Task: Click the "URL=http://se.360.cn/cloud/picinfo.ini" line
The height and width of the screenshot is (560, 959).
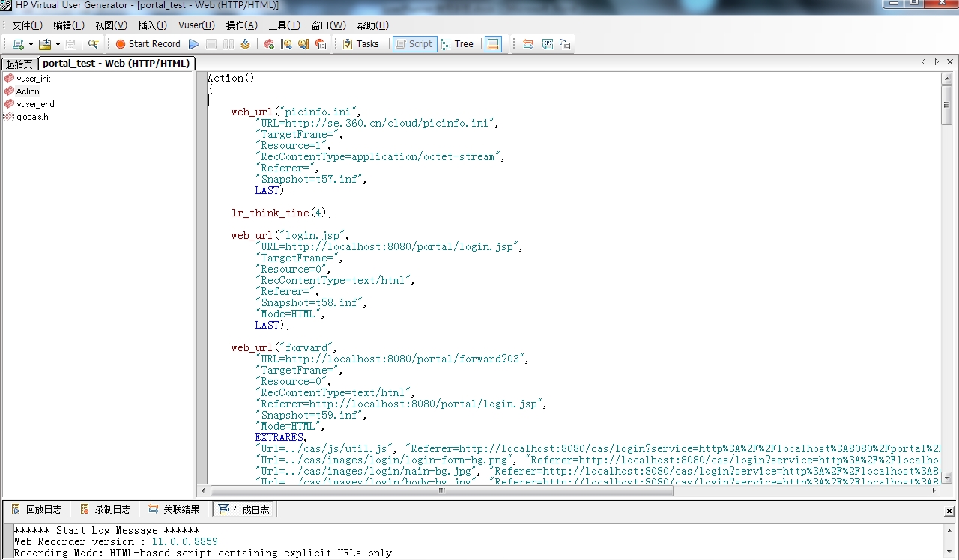Action: [377, 124]
